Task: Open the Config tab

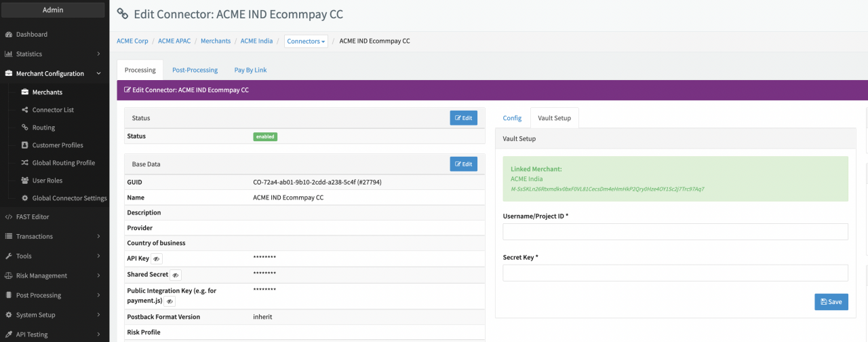Action: [512, 118]
